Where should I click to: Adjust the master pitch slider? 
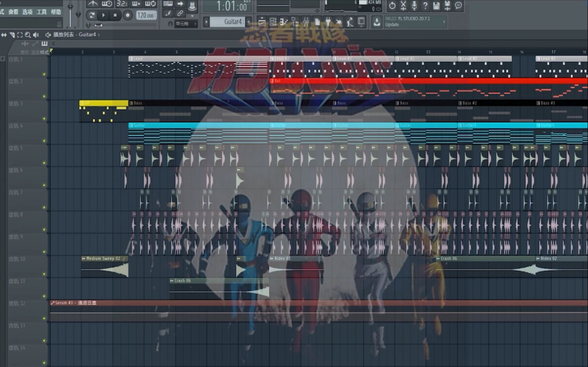coord(78,14)
